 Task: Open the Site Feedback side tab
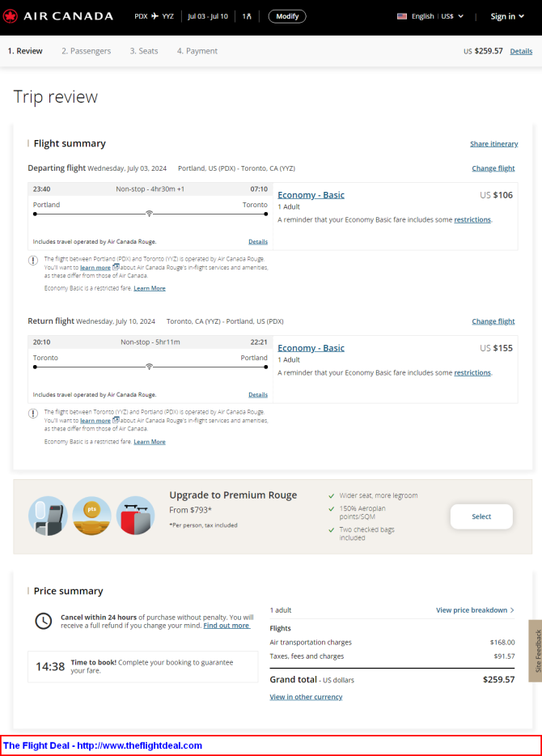(x=536, y=651)
